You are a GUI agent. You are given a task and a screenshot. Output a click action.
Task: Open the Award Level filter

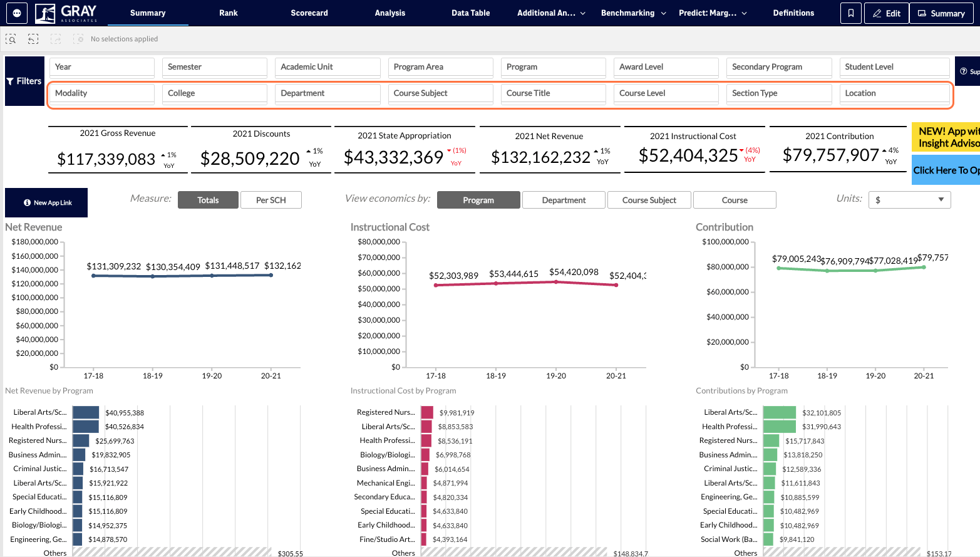tap(666, 67)
